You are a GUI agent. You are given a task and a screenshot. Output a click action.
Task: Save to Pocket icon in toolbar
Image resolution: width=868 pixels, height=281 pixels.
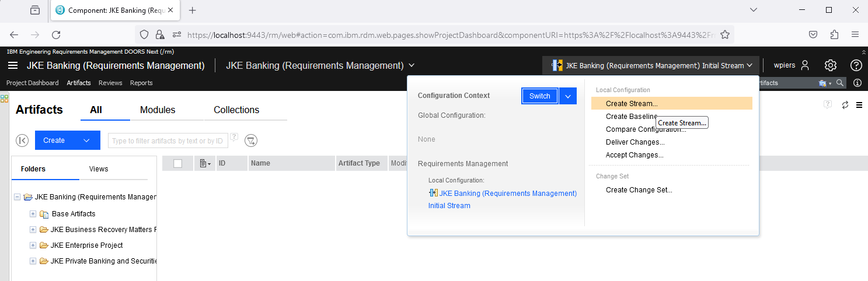(x=813, y=34)
